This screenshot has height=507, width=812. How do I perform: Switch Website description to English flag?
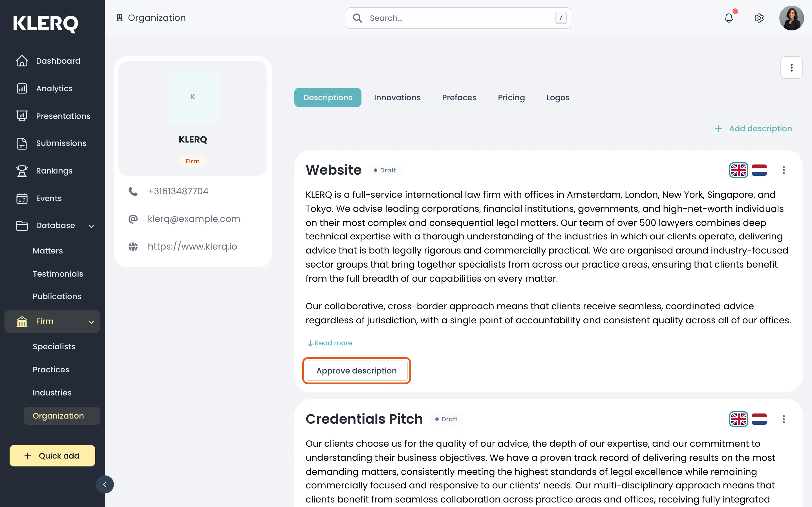pyautogui.click(x=738, y=170)
